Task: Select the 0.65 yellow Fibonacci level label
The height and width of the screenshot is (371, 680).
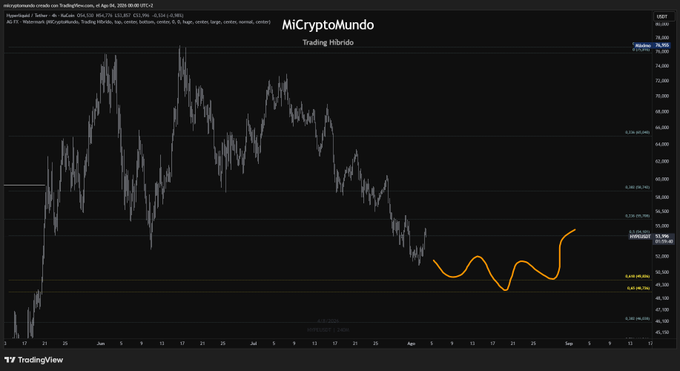Action: tap(638, 288)
